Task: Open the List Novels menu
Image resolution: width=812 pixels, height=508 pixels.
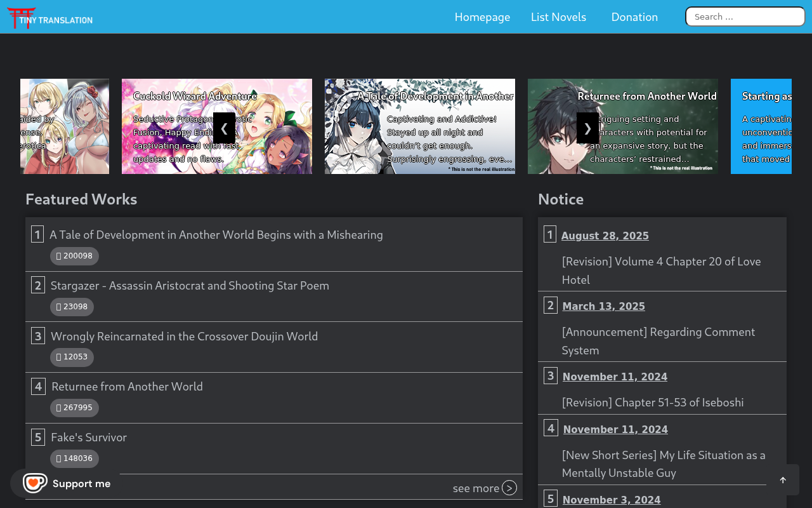Action: point(558,17)
